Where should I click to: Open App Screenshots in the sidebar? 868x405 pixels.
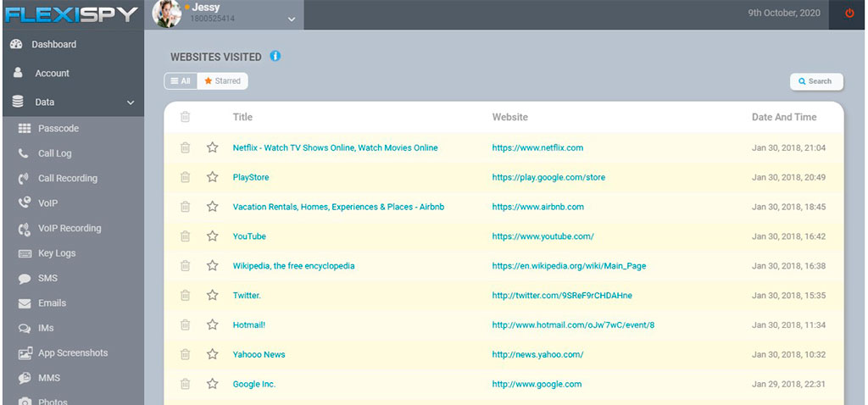[73, 352]
